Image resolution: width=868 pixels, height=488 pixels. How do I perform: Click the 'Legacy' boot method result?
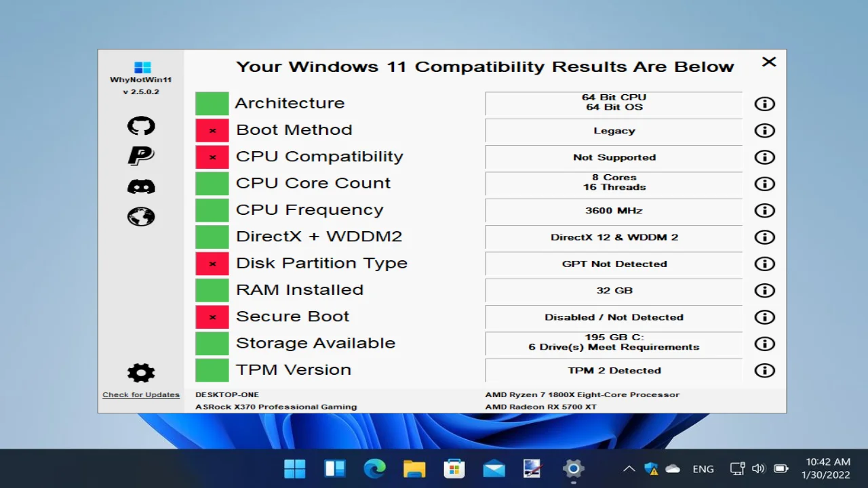click(x=614, y=131)
